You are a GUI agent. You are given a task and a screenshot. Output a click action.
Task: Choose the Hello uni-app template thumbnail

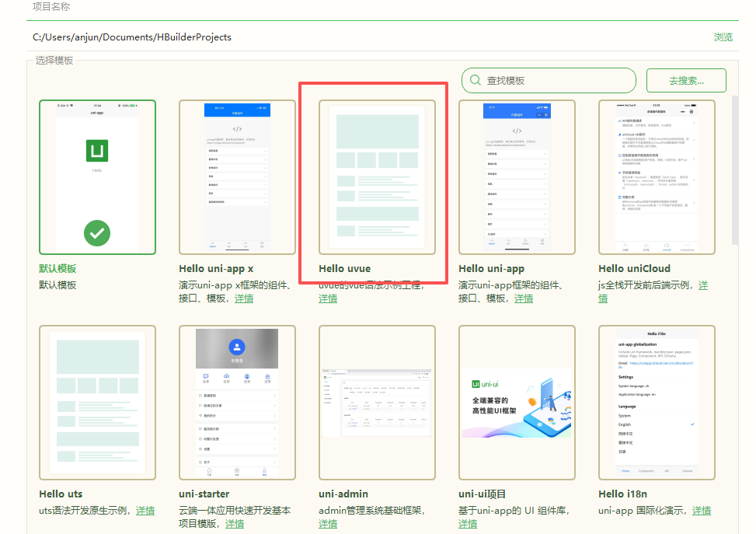pos(517,176)
